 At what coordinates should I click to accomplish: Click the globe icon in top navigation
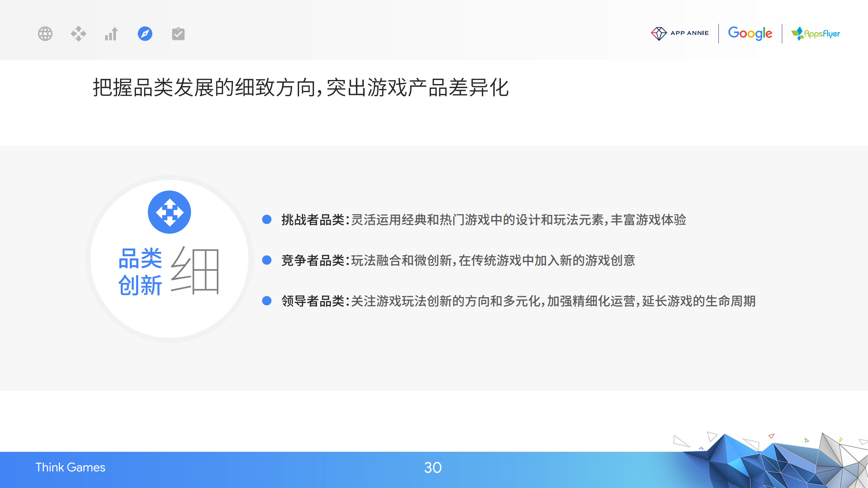45,34
